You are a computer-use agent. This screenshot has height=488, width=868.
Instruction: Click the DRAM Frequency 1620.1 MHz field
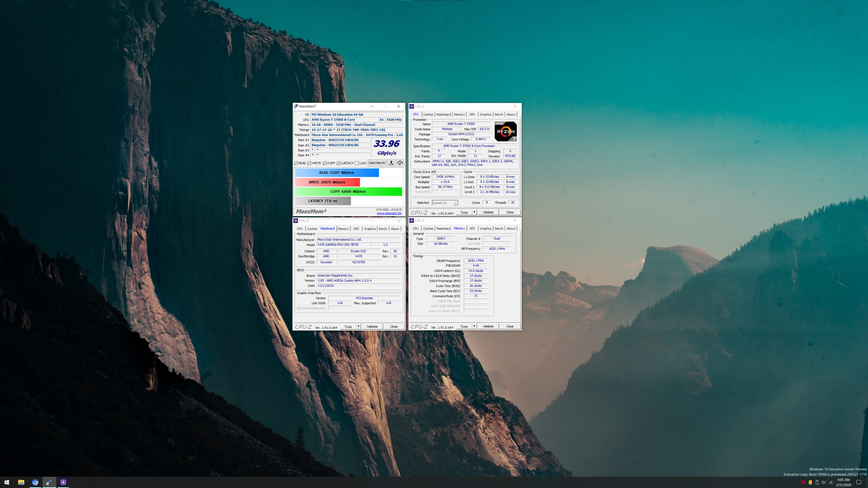pos(475,261)
